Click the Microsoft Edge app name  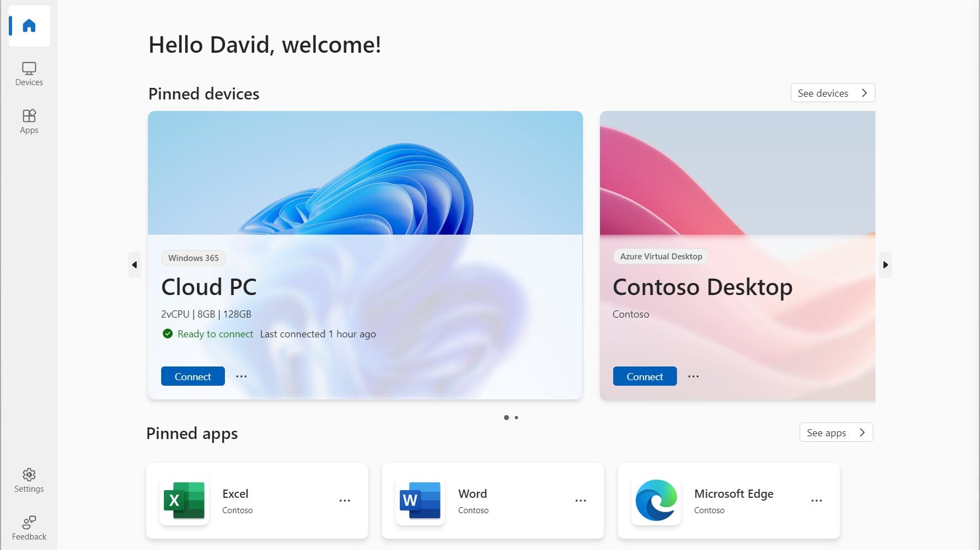click(x=734, y=493)
